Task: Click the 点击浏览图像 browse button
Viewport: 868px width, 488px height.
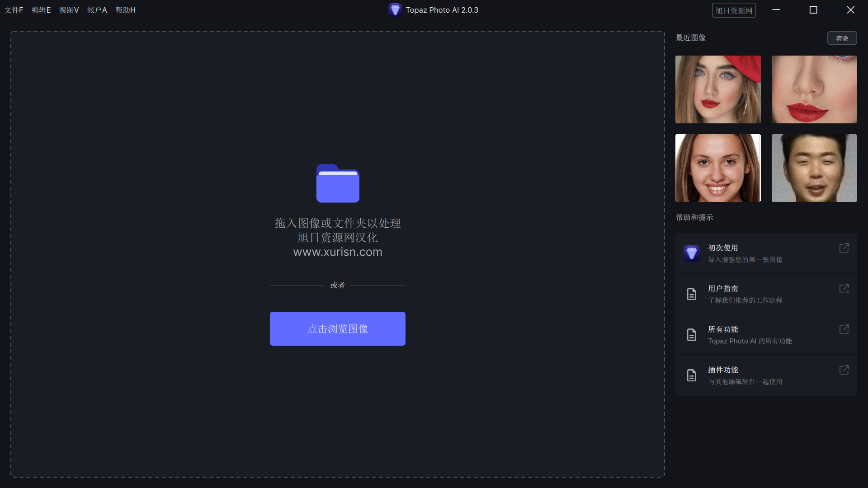Action: pos(338,329)
